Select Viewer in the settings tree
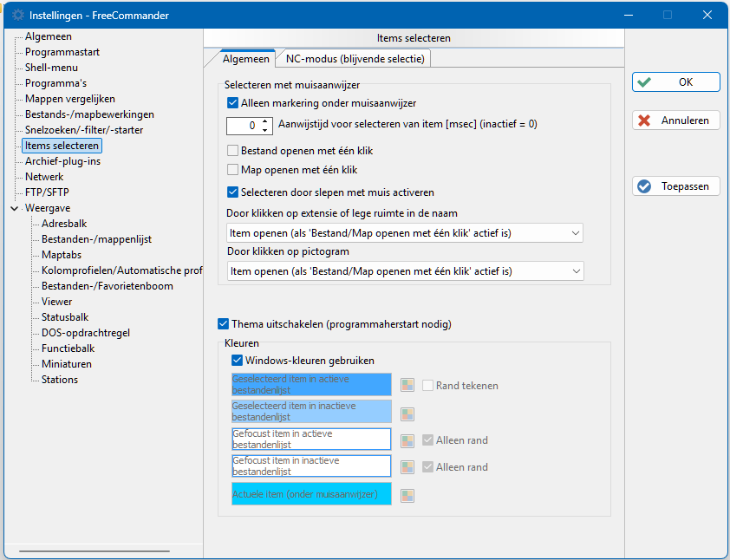 pyautogui.click(x=57, y=302)
